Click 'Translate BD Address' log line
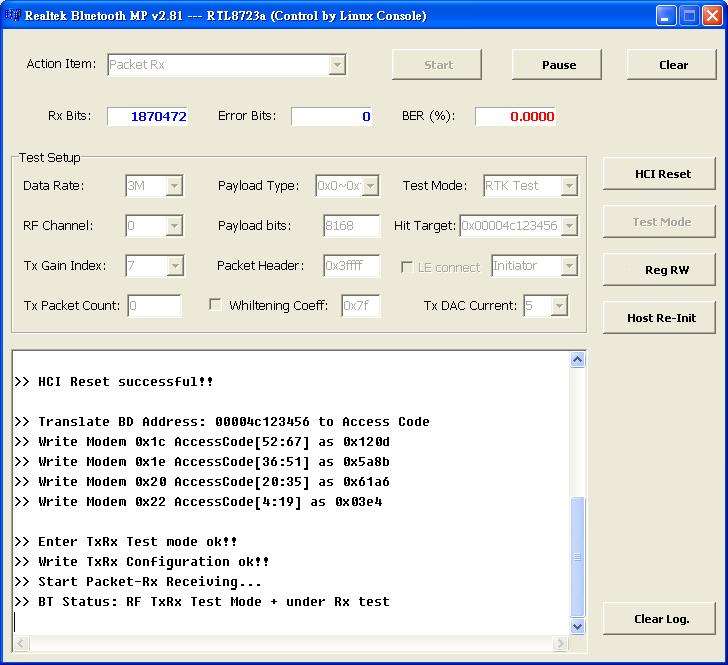 pos(222,422)
